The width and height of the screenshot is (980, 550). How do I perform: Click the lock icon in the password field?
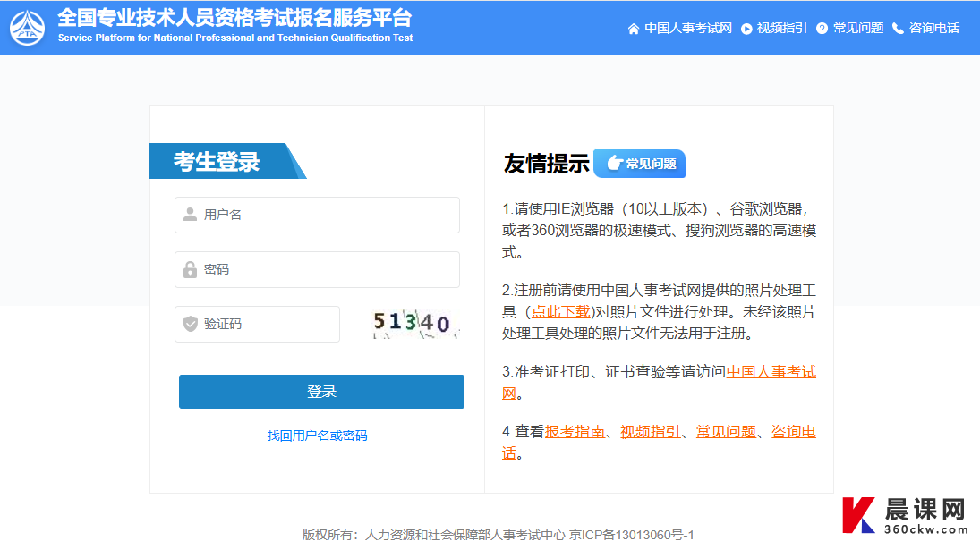pos(190,270)
